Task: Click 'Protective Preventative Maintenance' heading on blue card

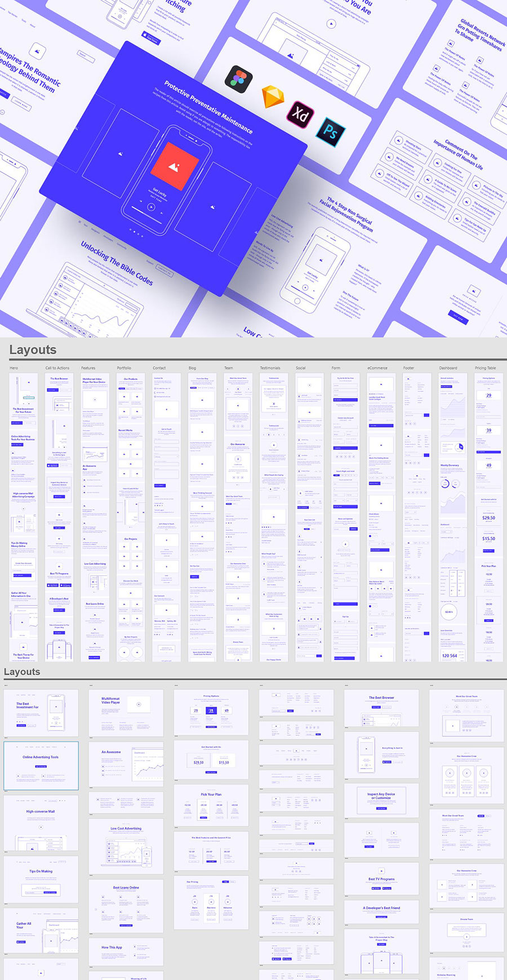Action: [x=208, y=107]
